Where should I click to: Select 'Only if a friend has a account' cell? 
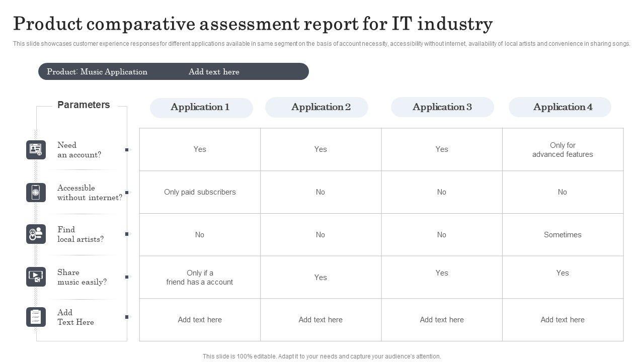tap(200, 278)
